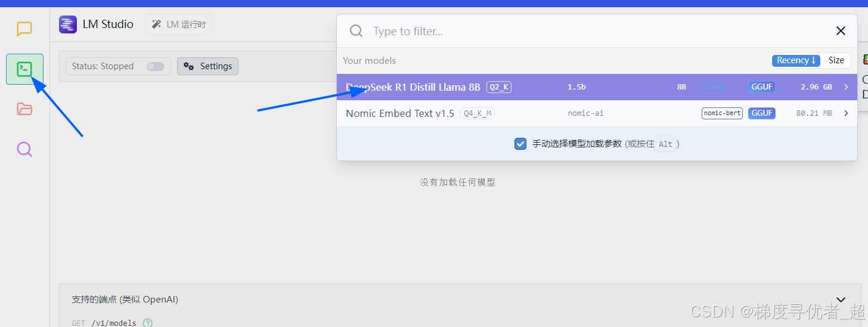Image resolution: width=868 pixels, height=327 pixels.
Task: Click the help icon beside GET /v1/models
Action: click(147, 323)
